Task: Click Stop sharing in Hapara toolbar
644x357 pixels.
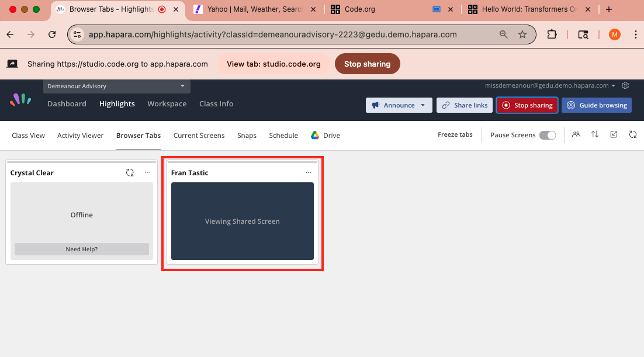Action: point(527,105)
